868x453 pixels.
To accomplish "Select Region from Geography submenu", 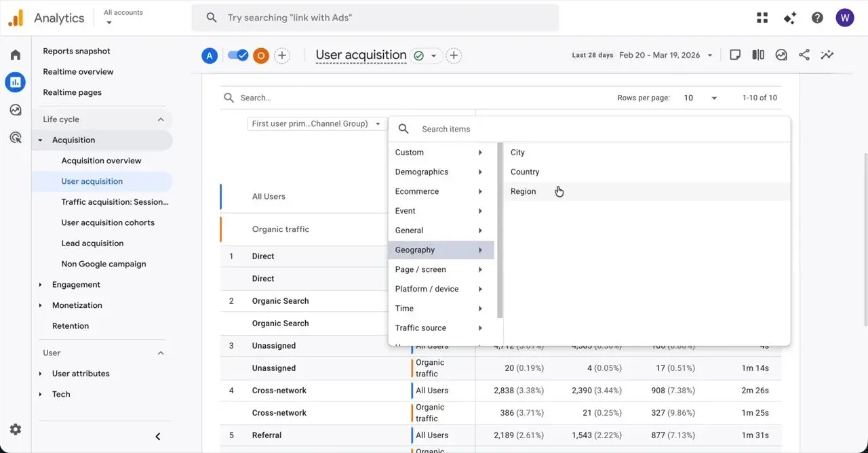I will tap(647, 191).
